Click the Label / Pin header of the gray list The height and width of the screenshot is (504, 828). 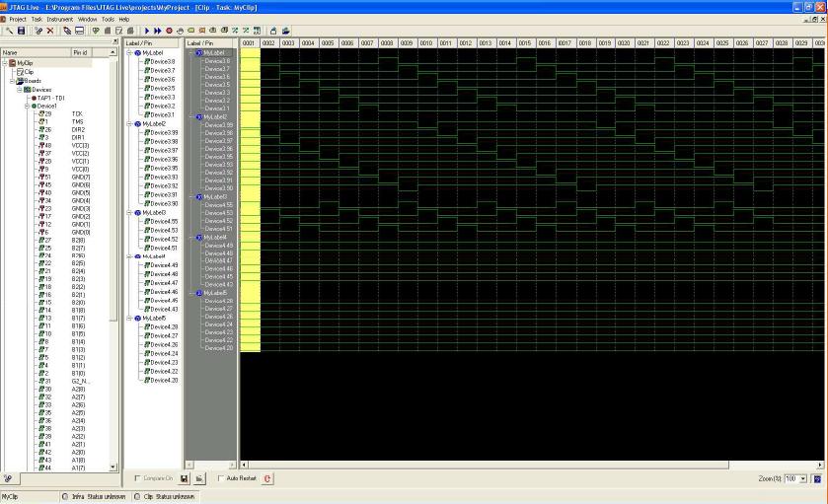click(x=210, y=42)
